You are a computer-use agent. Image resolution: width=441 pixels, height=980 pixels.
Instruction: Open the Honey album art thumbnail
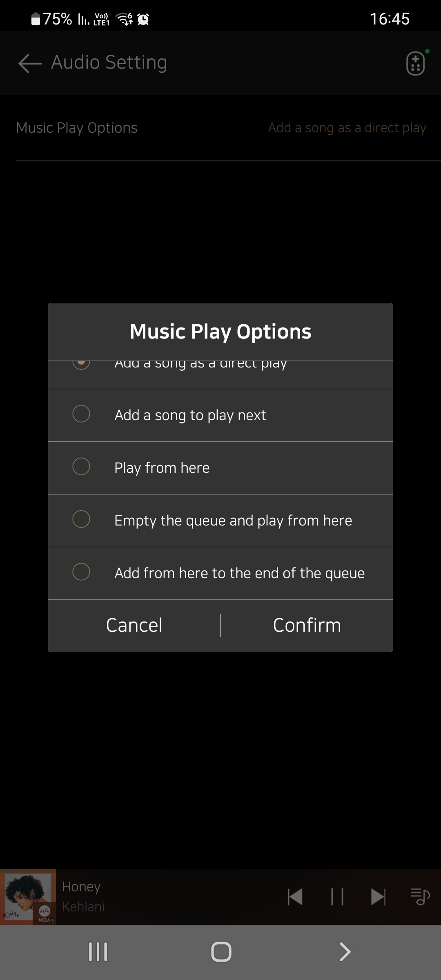[28, 897]
